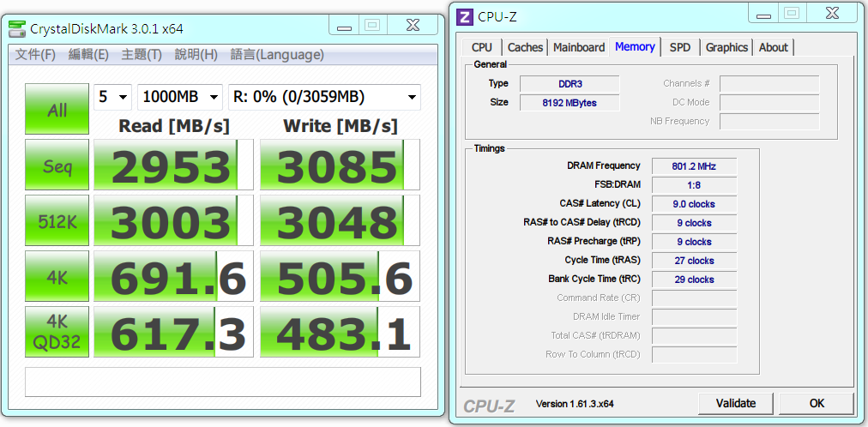Click the DRAM Frequency value 801.2 MHz
The width and height of the screenshot is (868, 427).
pyautogui.click(x=694, y=166)
